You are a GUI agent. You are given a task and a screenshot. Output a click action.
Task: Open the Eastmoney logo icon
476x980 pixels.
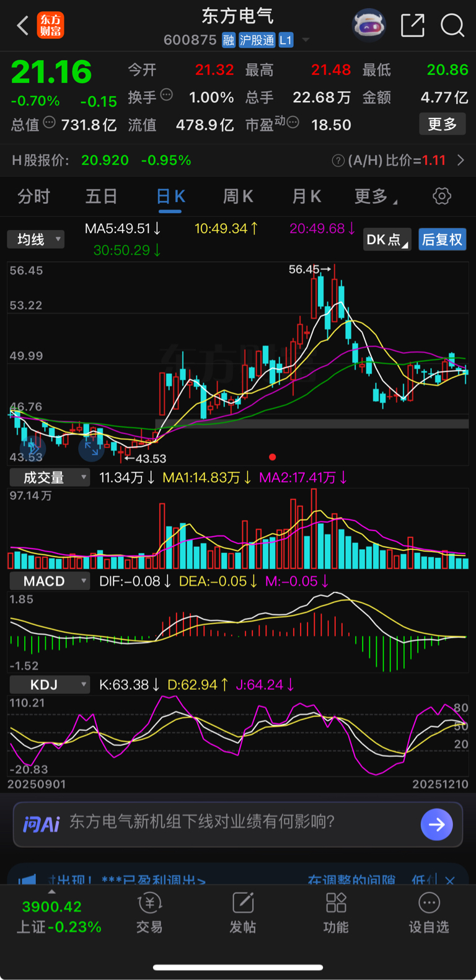coord(50,25)
